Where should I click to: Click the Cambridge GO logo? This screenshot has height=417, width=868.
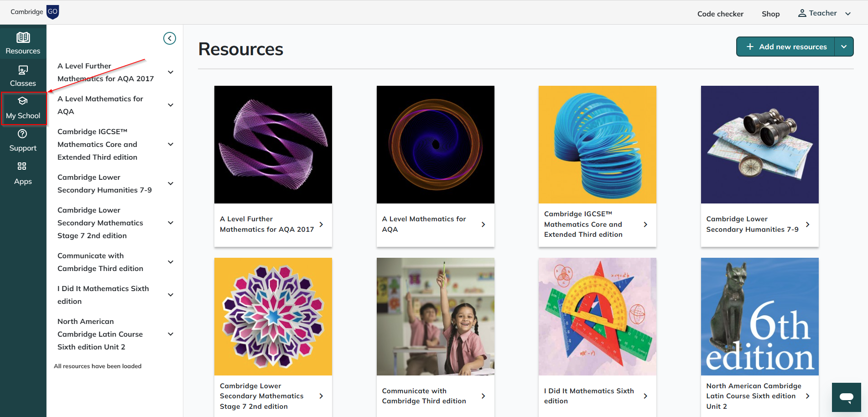35,12
